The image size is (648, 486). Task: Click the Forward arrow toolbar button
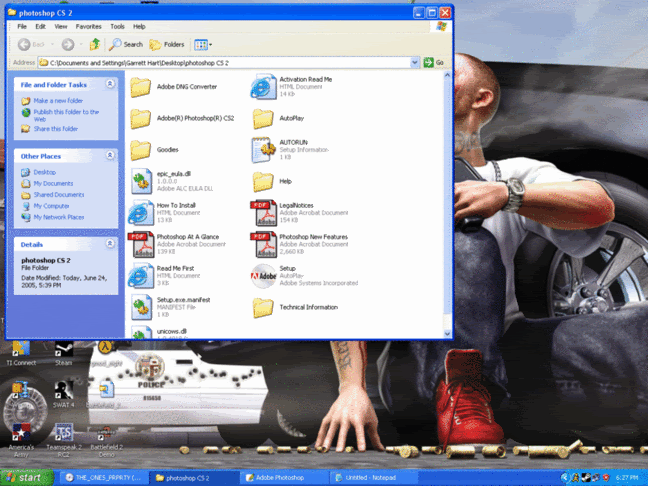pyautogui.click(x=68, y=44)
